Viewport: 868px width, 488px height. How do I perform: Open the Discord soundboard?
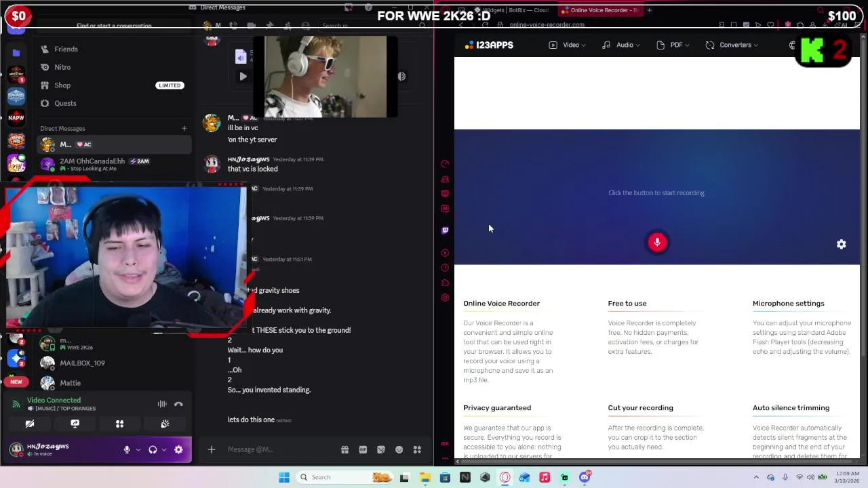pyautogui.click(x=165, y=424)
